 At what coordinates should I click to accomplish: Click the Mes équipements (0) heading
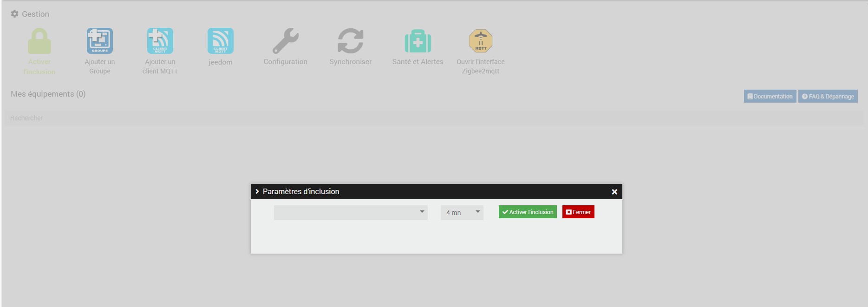tap(48, 94)
